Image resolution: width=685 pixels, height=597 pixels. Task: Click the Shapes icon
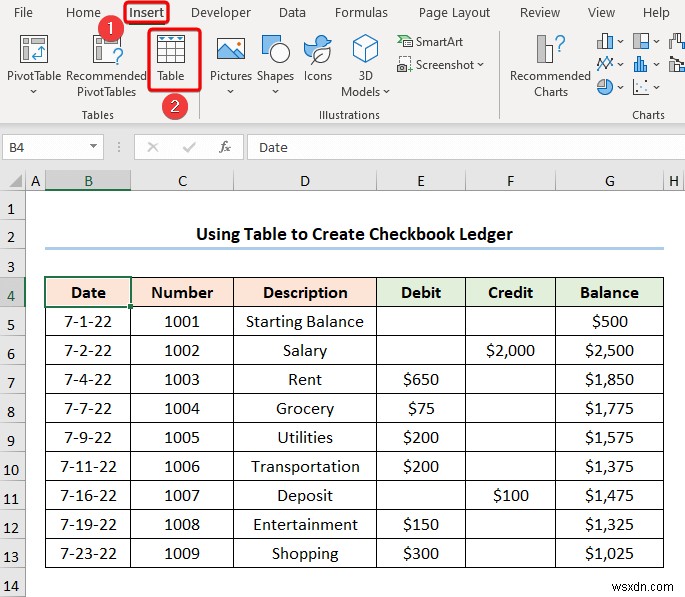pos(275,49)
